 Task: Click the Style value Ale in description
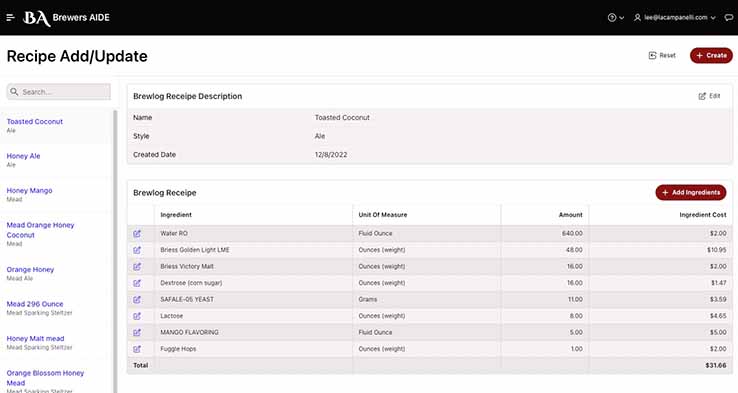tap(320, 136)
